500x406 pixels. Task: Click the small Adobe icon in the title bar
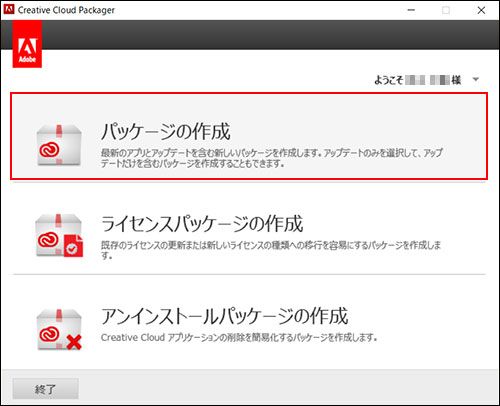coord(8,9)
